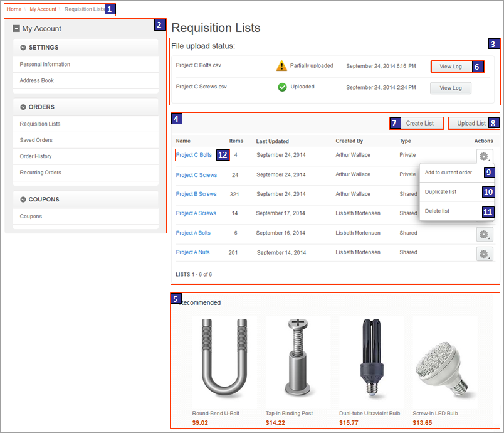The image size is (504, 433).
Task: Open the Actions gear for Project A Bolts
Action: (x=484, y=234)
